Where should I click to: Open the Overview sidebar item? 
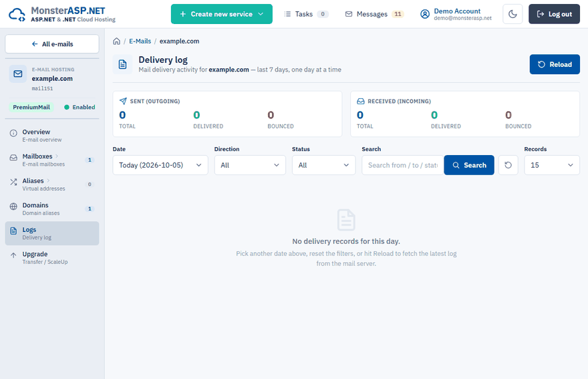click(x=52, y=136)
